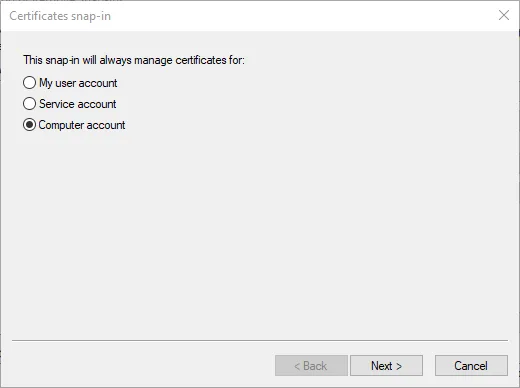Close the Certificates snap-in dialog
The image size is (520, 388).
pos(504,15)
